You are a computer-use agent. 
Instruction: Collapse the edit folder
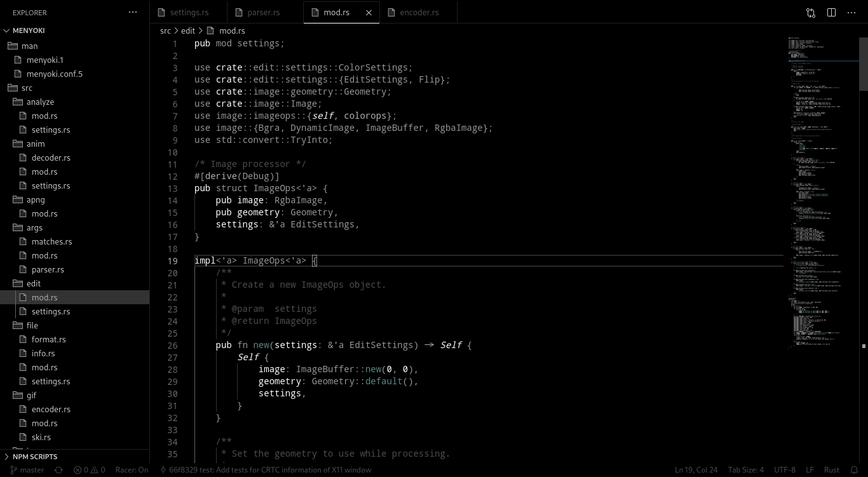(74, 283)
